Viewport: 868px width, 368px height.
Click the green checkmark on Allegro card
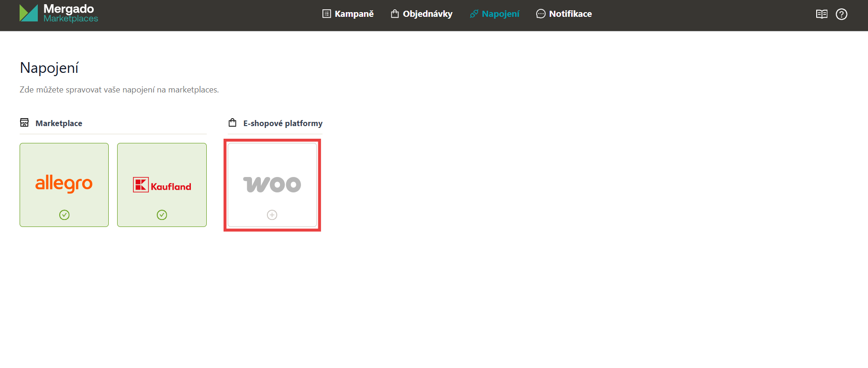[x=64, y=215]
